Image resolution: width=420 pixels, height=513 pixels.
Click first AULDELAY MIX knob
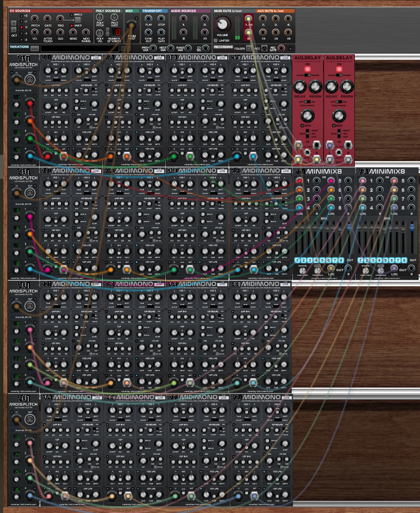[x=307, y=116]
